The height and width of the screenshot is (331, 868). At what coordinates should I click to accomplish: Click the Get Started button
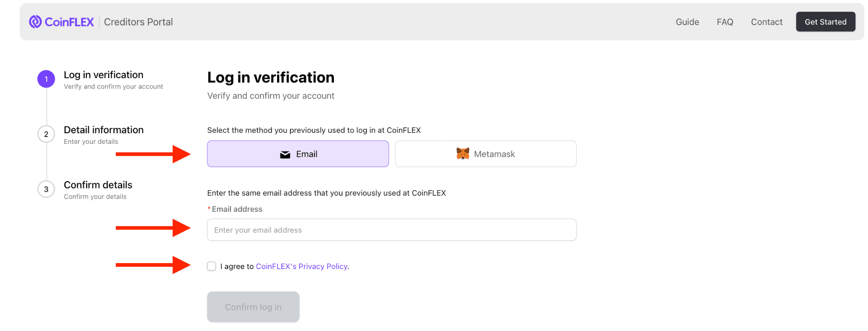coord(825,21)
